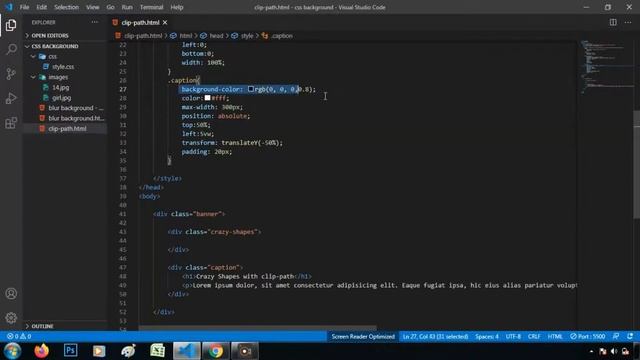This screenshot has height=360, width=640.
Task: Click the errors and warnings status indicator
Action: pyautogui.click(x=19, y=336)
